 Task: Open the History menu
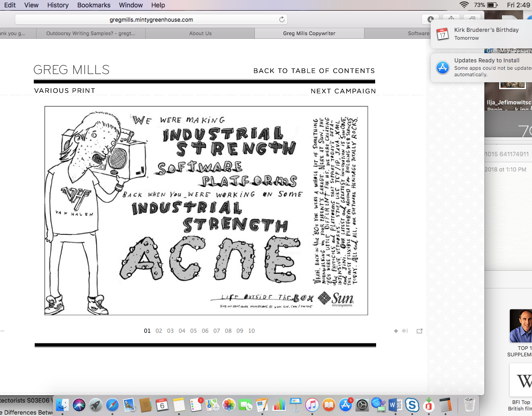(58, 5)
